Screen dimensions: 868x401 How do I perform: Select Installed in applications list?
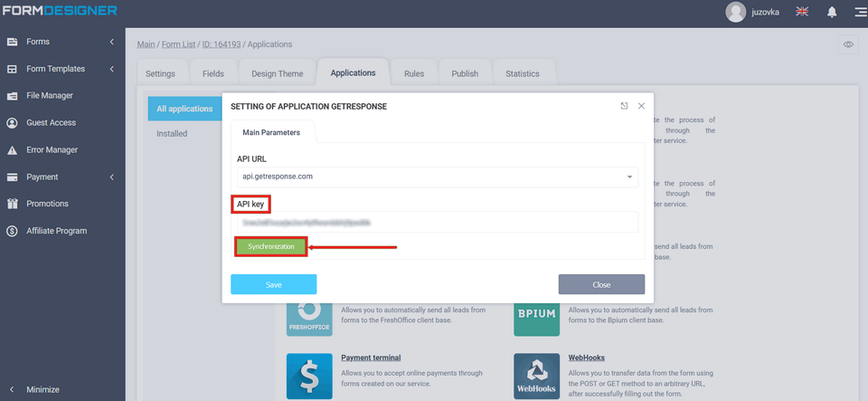tap(172, 133)
